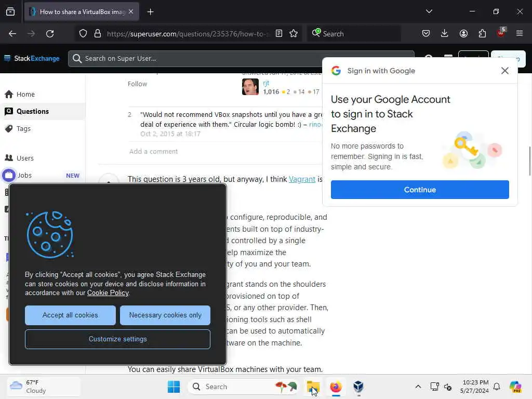Open Firefox account icon
Image resolution: width=532 pixels, height=399 pixels.
463,33
